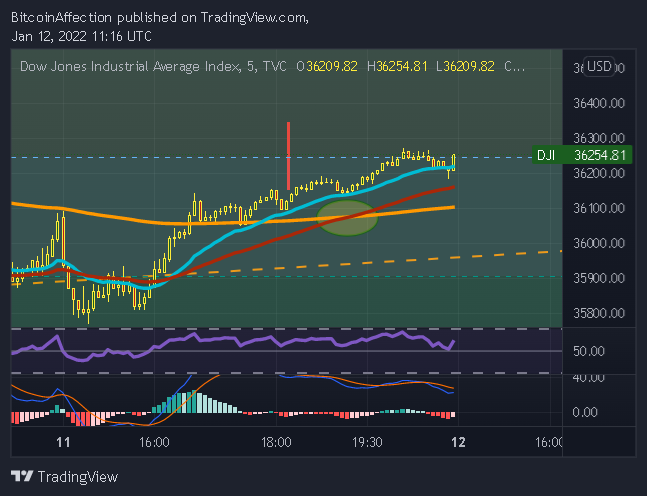Click the USD currency button

(599, 66)
